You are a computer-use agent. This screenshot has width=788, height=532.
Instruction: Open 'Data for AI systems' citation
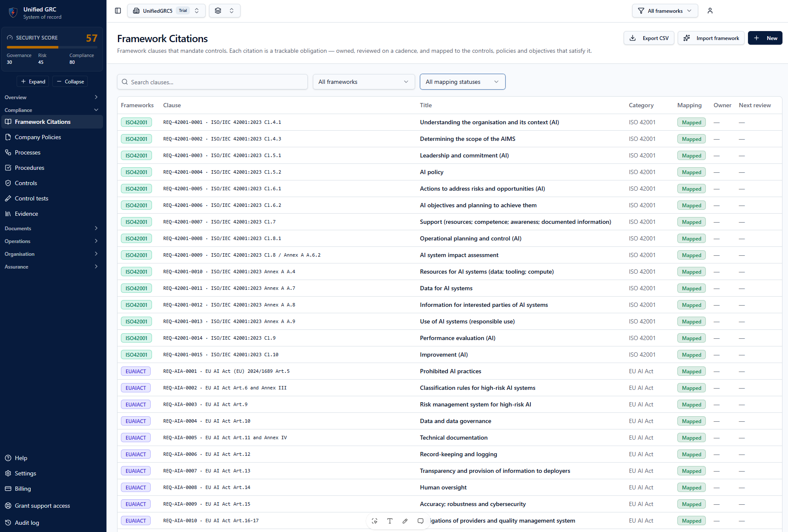[x=446, y=288]
